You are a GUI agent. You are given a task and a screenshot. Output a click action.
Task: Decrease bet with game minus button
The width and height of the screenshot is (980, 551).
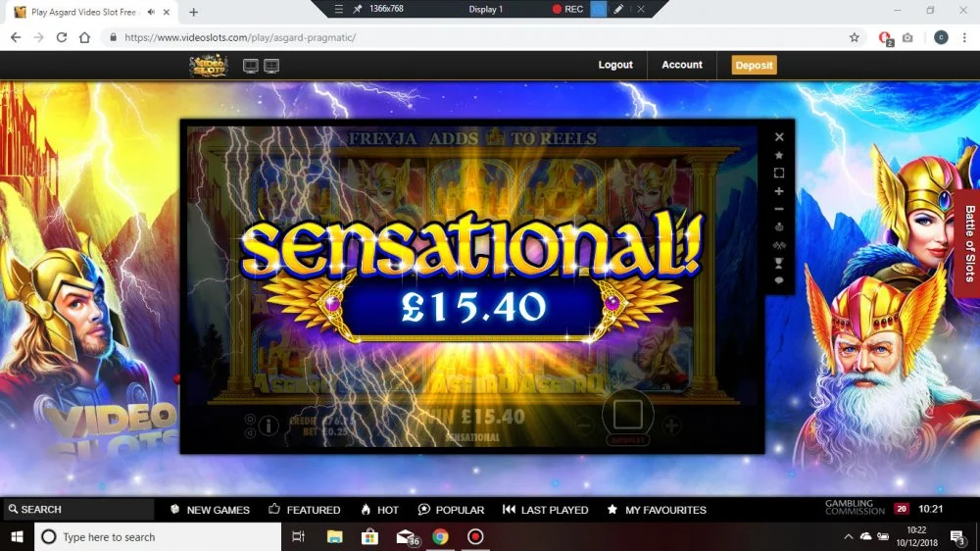click(584, 426)
